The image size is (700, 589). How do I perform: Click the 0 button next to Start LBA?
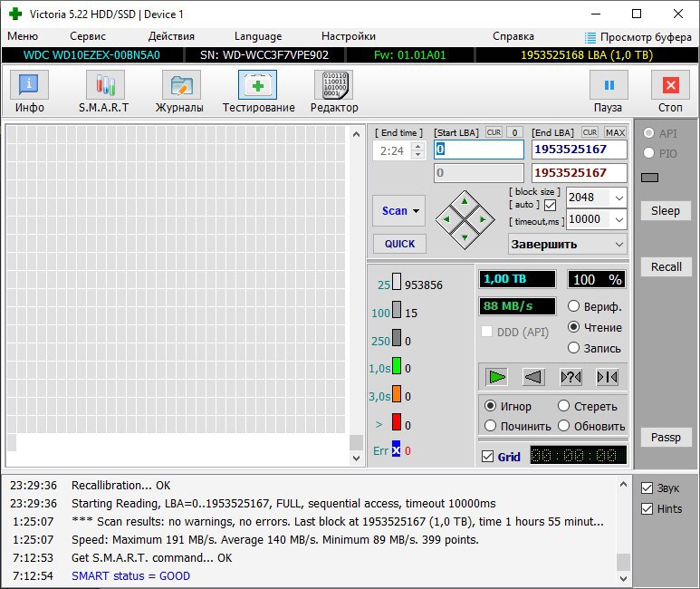(x=514, y=132)
